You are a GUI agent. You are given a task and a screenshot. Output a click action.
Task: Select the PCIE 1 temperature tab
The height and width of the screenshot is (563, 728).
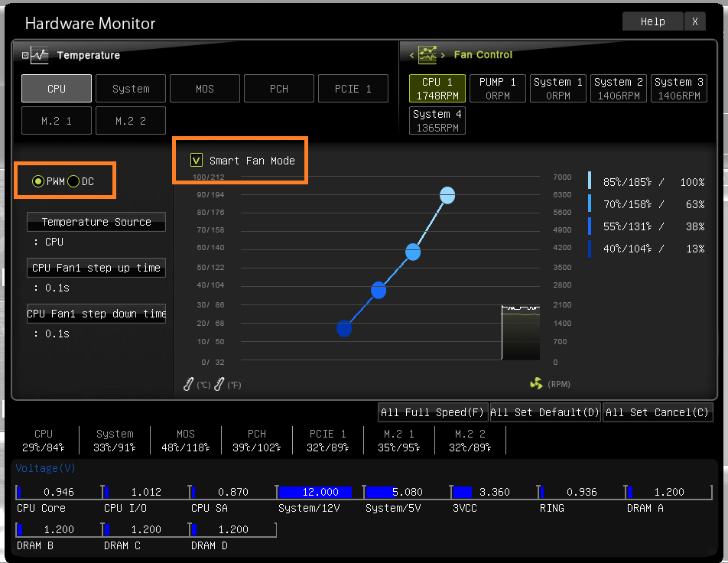click(353, 88)
